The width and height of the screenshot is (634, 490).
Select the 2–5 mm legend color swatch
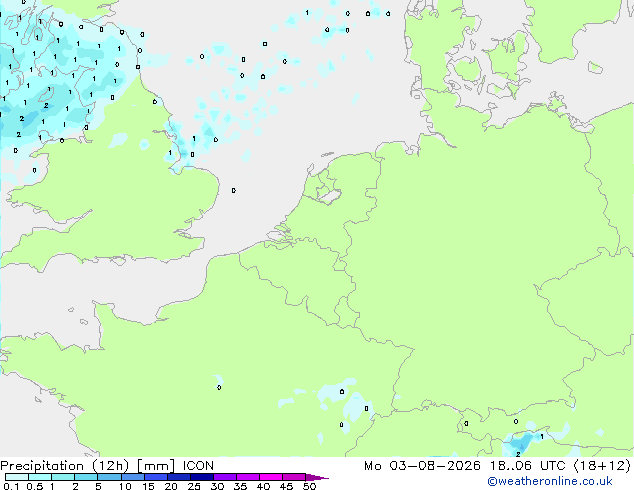point(86,477)
